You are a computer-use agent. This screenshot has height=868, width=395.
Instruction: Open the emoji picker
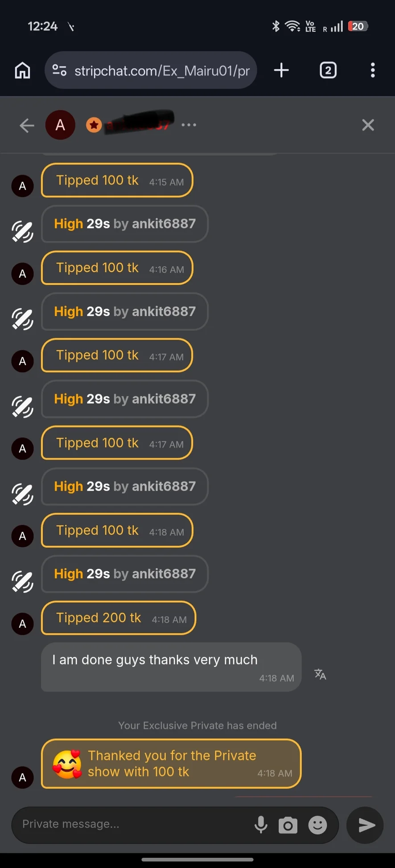click(x=317, y=825)
